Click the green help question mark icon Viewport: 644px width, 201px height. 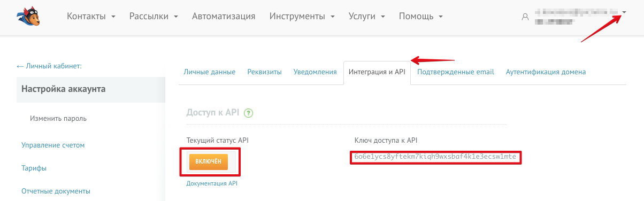pyautogui.click(x=248, y=113)
